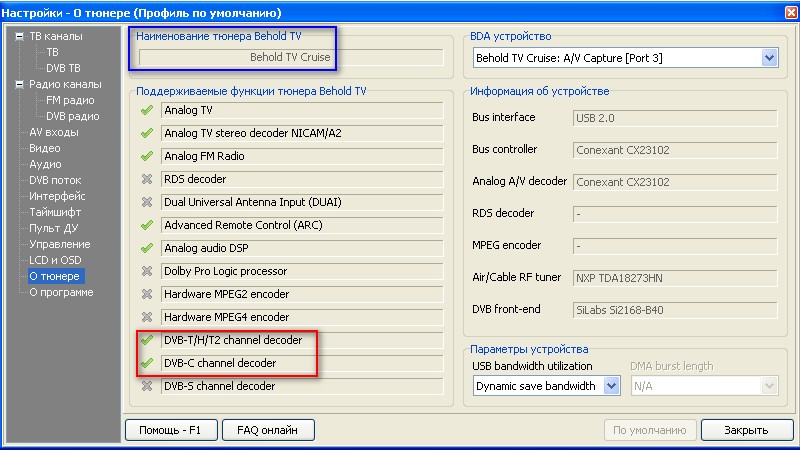Click the Bus controller Conexant CX23102 field

[675, 151]
